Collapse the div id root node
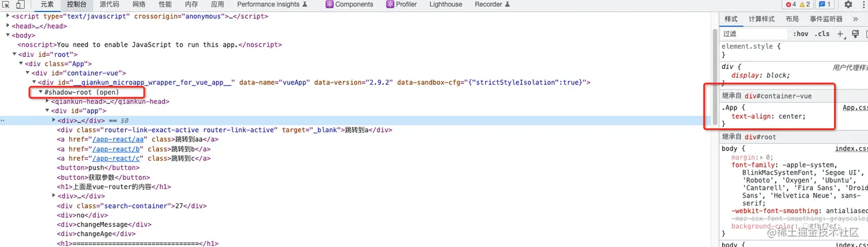The width and height of the screenshot is (868, 247). point(14,54)
